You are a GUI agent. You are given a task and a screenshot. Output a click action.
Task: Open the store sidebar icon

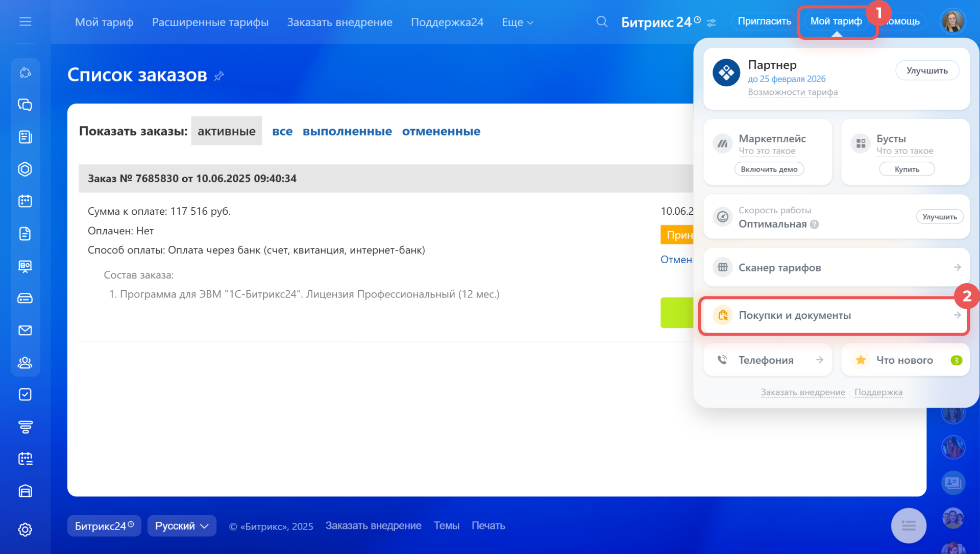point(25,491)
